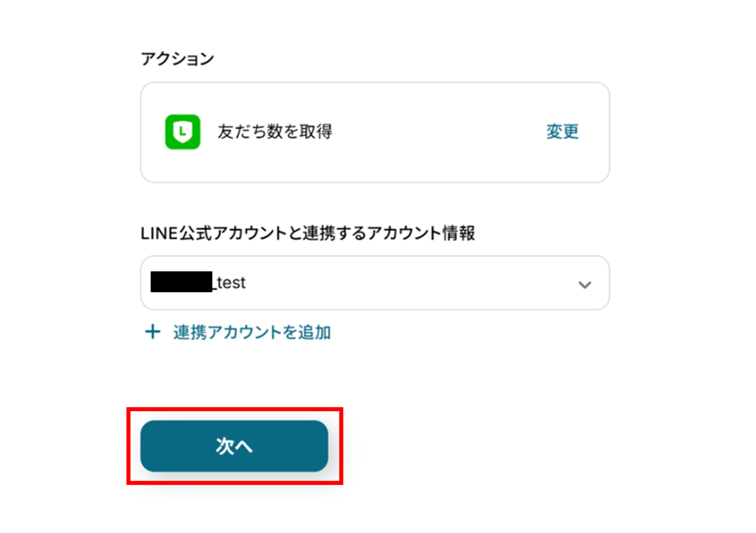756x533 pixels.
Task: Click the shield-shaped L logo
Action: tap(183, 132)
